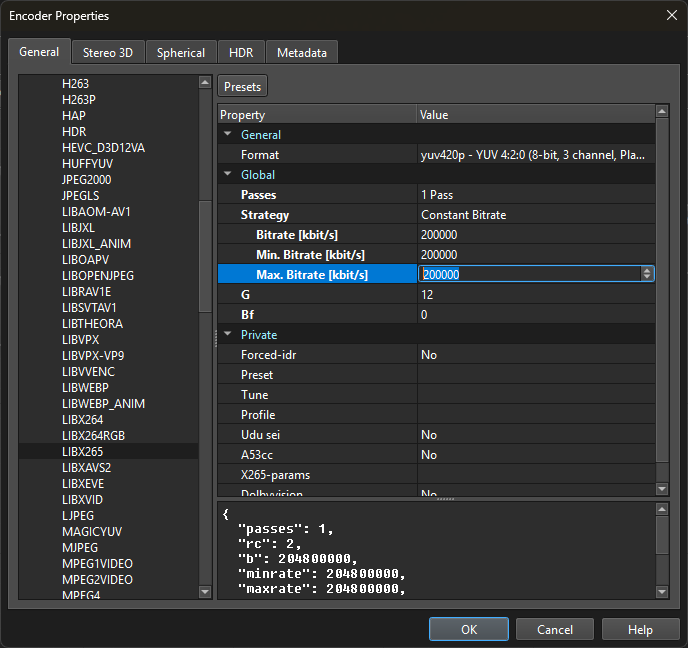Collapse the Private property group
The image size is (688, 648).
(x=228, y=335)
